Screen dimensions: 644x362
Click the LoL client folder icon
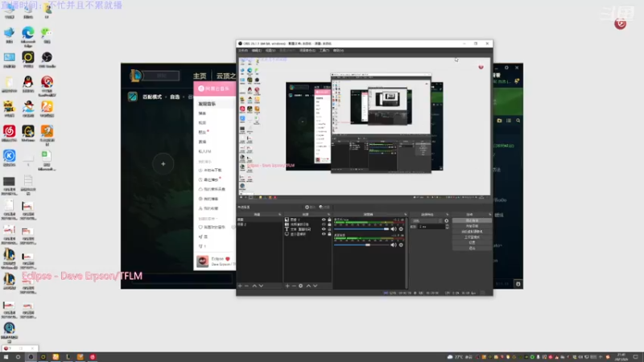tap(499, 121)
